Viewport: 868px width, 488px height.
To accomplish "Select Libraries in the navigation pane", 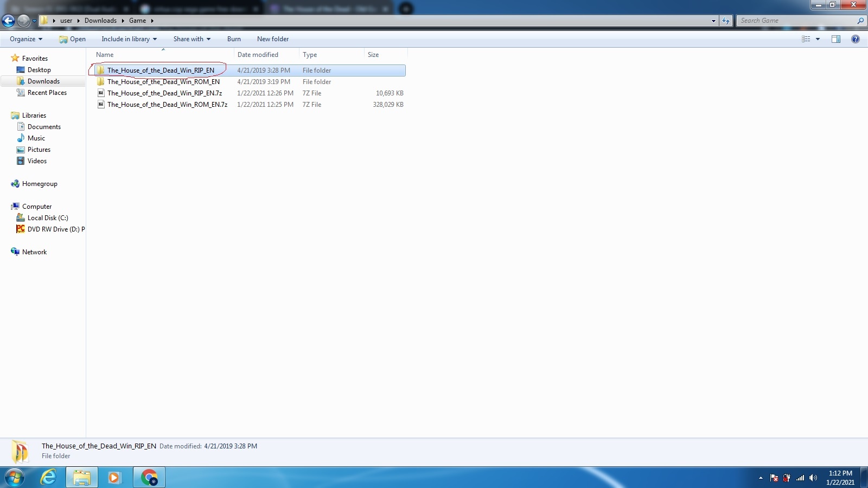I will point(34,115).
